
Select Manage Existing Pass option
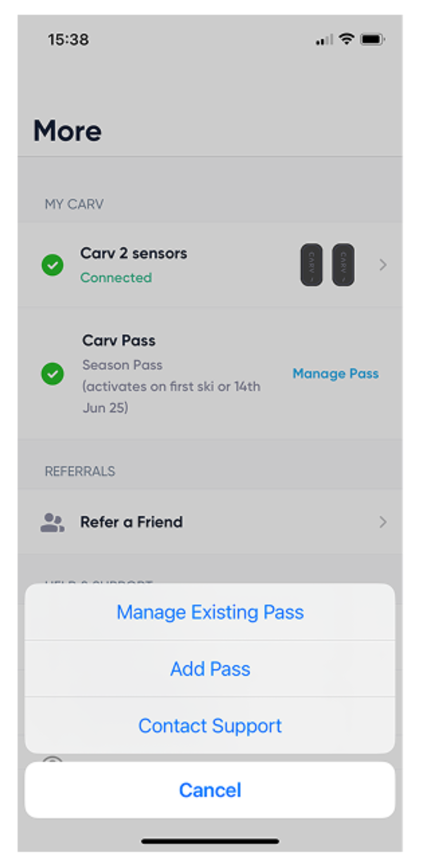click(210, 612)
